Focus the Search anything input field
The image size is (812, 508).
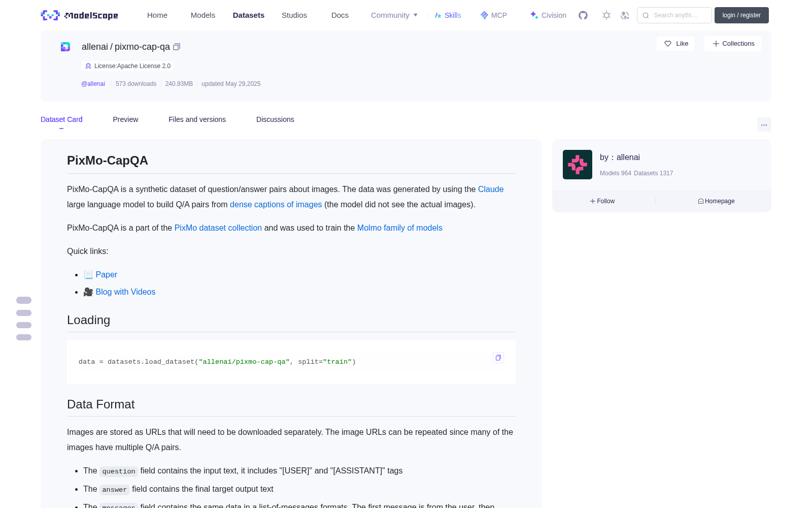(674, 15)
